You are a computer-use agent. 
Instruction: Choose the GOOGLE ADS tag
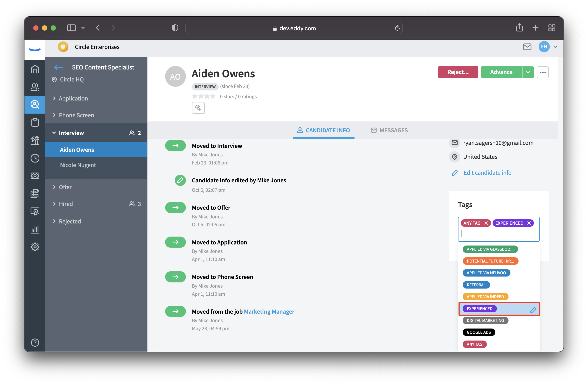pos(479,332)
